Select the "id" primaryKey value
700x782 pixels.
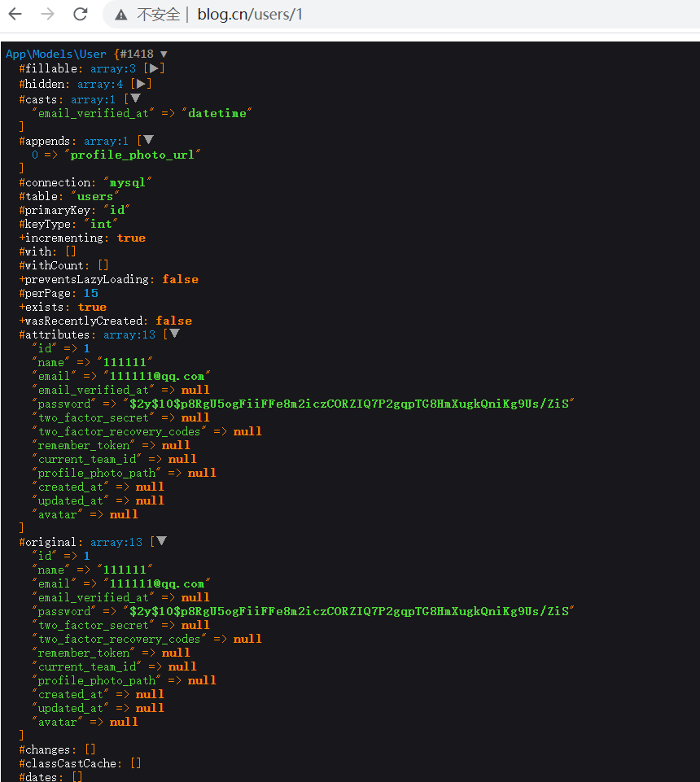pyautogui.click(x=117, y=210)
